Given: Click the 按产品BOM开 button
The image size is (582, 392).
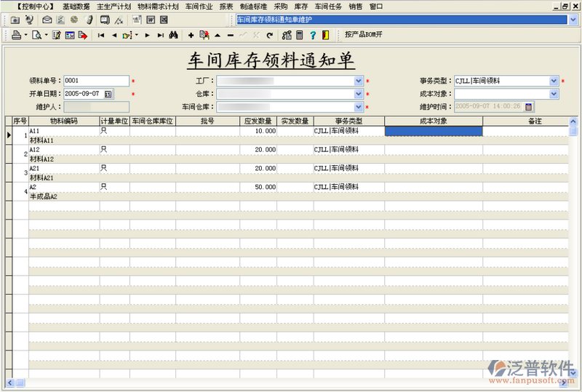Looking at the screenshot, I should 363,34.
